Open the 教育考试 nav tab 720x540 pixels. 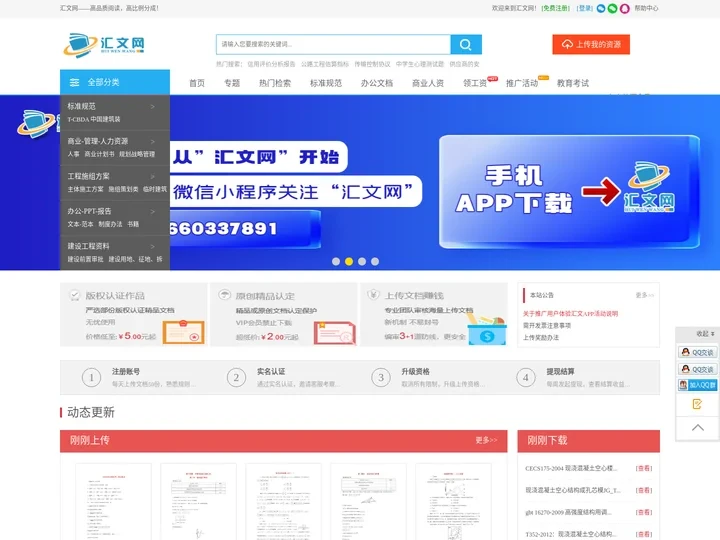pyautogui.click(x=573, y=83)
